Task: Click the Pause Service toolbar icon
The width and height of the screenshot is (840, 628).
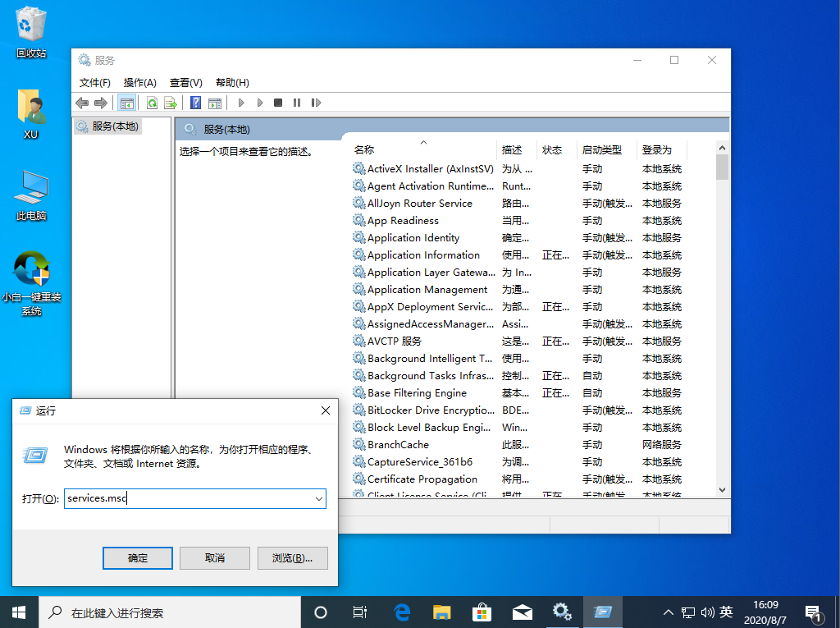Action: [x=296, y=103]
